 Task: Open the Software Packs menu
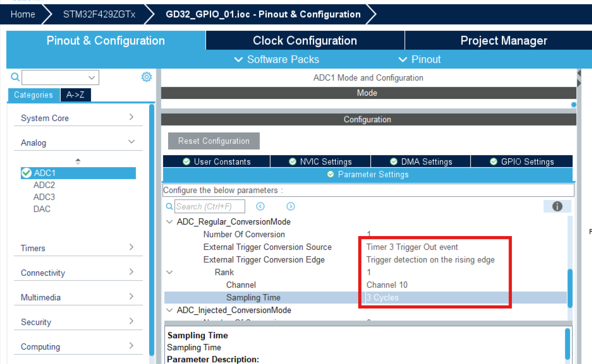click(276, 59)
